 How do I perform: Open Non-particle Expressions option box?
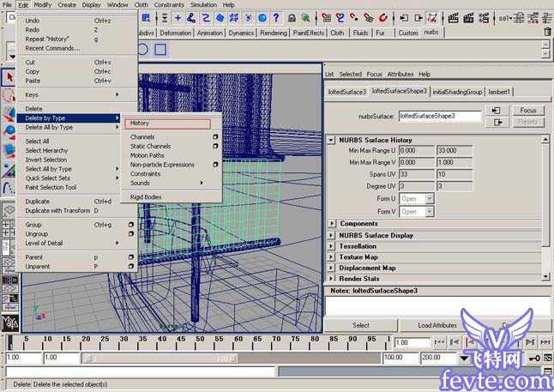(x=215, y=165)
